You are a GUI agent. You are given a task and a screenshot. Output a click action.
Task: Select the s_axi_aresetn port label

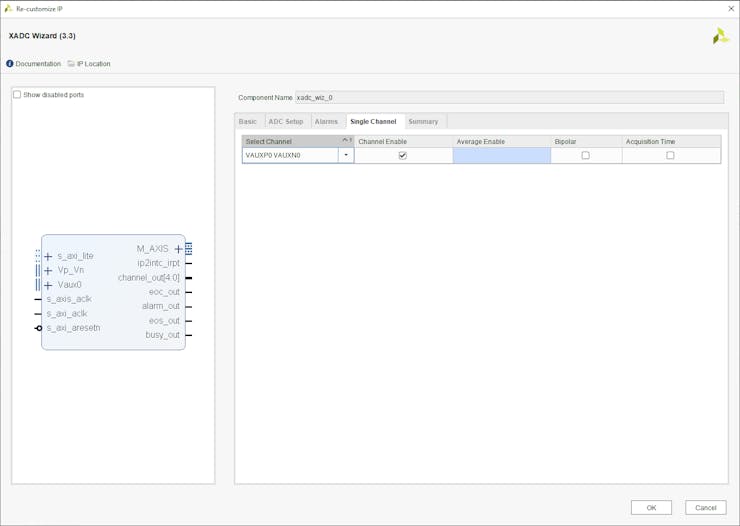click(x=73, y=328)
